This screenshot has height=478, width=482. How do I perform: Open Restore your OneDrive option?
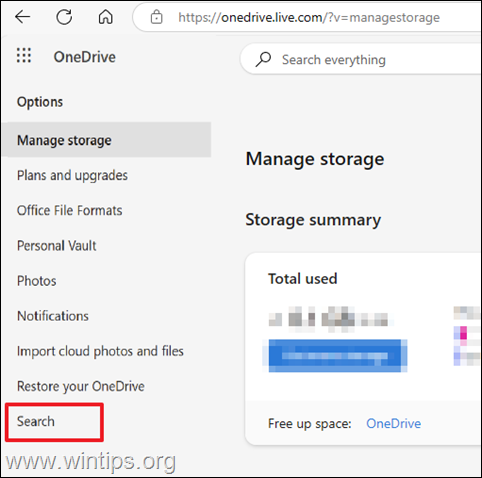click(81, 386)
